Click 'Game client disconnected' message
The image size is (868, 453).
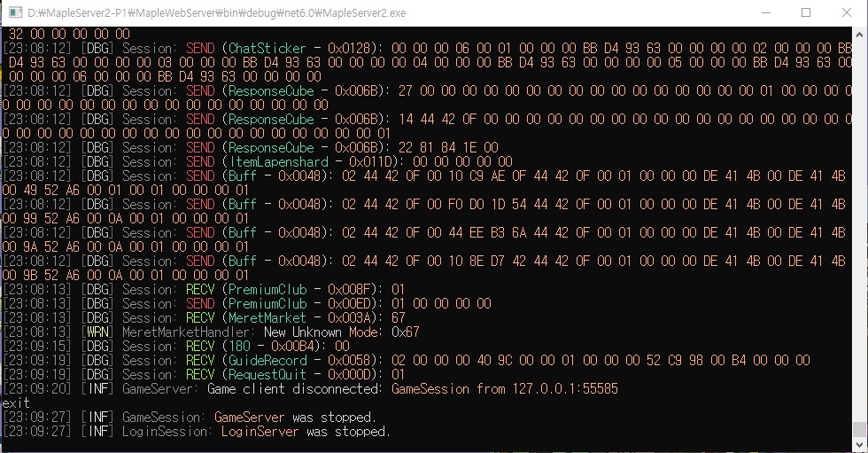click(x=294, y=389)
